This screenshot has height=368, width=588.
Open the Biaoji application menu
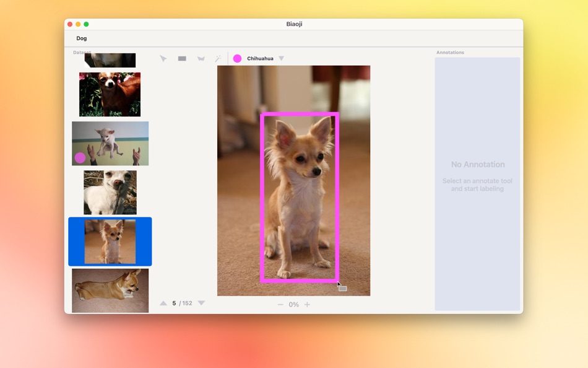(293, 24)
